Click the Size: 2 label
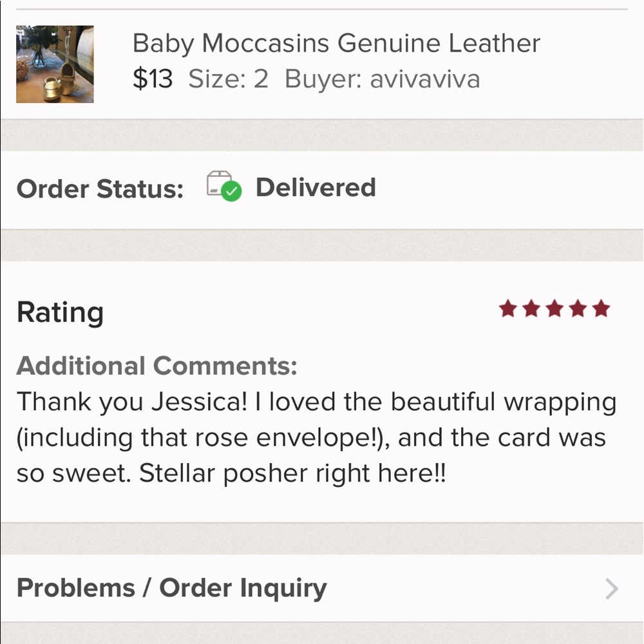 [x=229, y=79]
